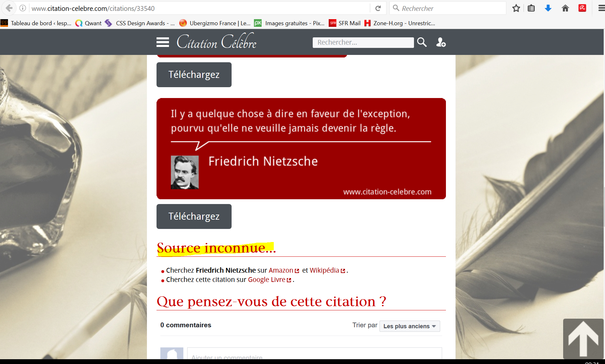The image size is (605, 364).
Task: Go to the browser home page icon
Action: click(x=565, y=8)
